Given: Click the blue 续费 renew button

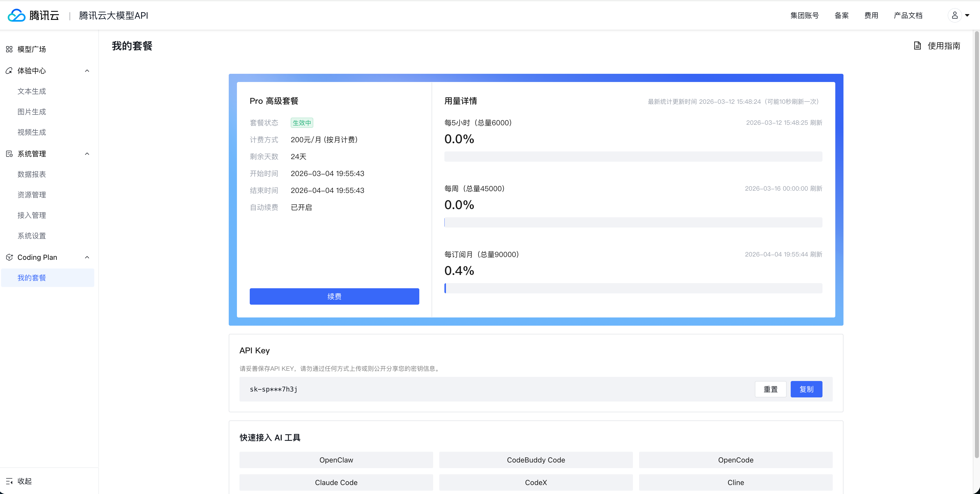Looking at the screenshot, I should coord(334,296).
